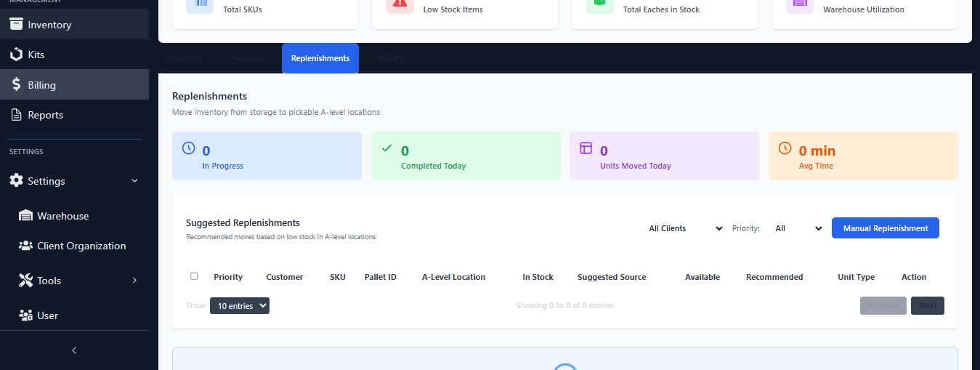The image size is (980, 370).
Task: Click the In Progress stat card
Action: tap(267, 156)
